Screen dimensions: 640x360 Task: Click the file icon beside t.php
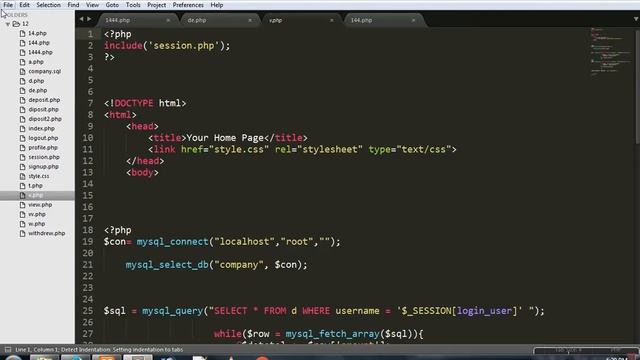pos(22,186)
